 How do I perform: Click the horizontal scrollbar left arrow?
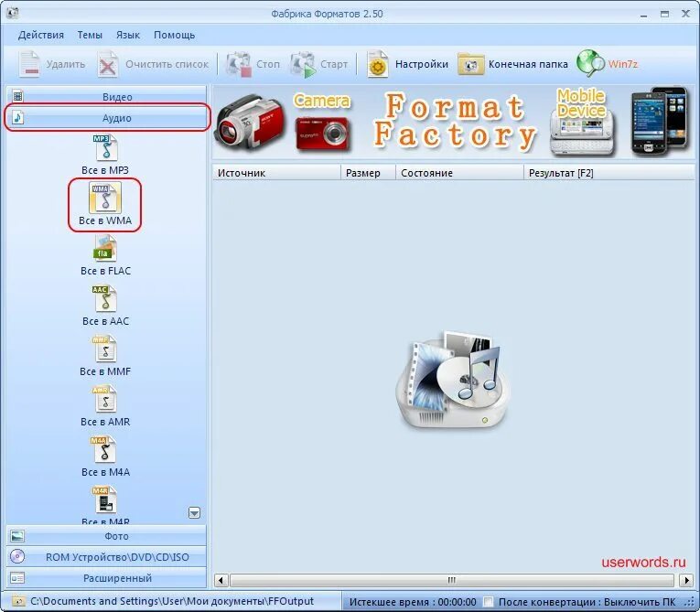tap(221, 580)
